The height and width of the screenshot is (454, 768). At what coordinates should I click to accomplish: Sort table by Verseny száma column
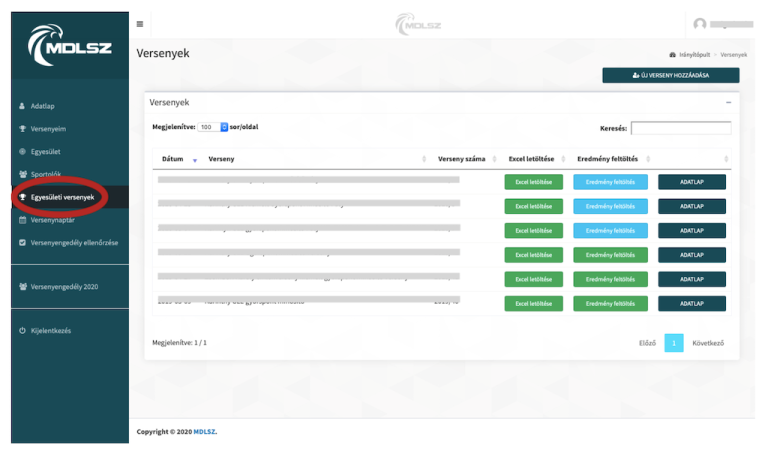[x=461, y=159]
